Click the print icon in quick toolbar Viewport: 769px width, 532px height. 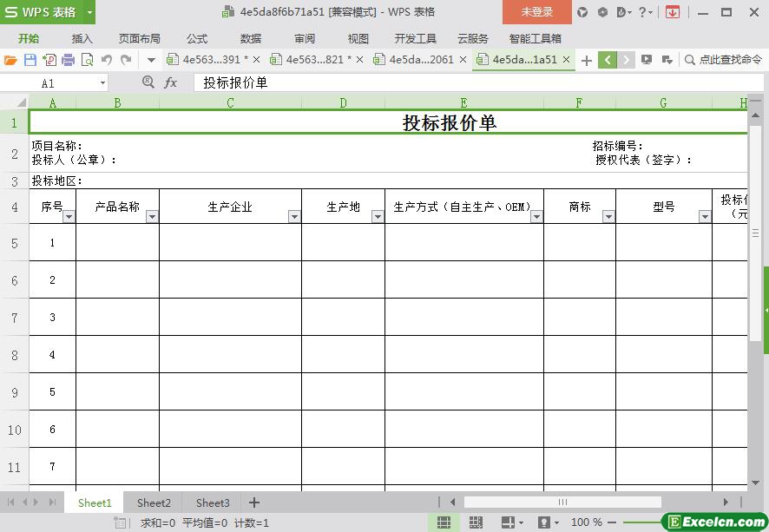click(68, 60)
